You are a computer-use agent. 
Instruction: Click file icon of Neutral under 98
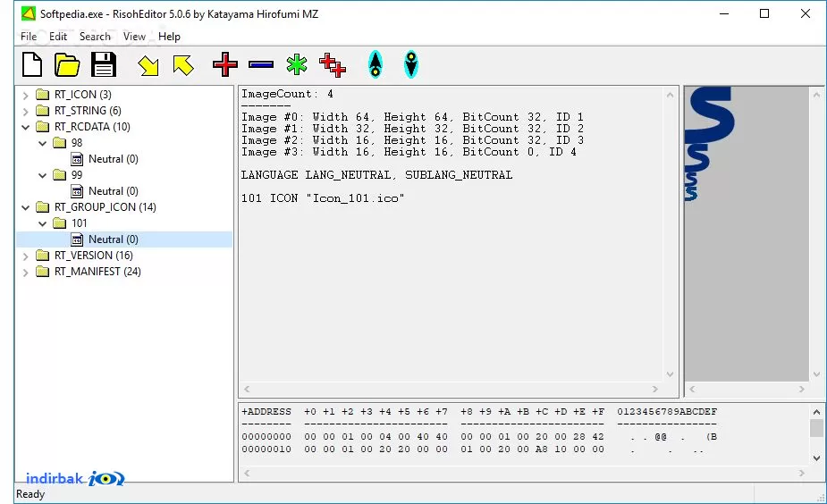77,159
